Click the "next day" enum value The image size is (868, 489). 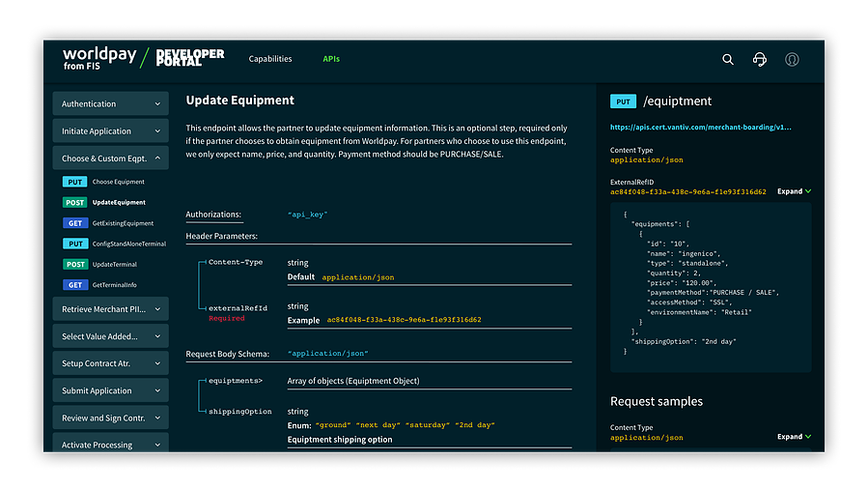[378, 425]
